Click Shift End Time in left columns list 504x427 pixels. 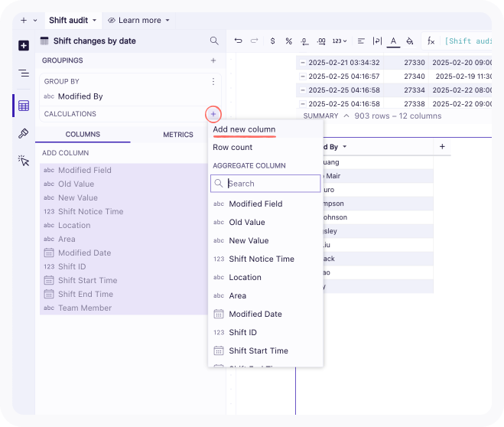124,294
